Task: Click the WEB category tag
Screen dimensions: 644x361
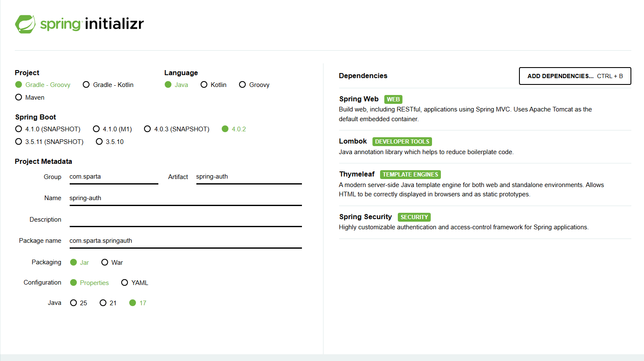Action: click(x=393, y=99)
